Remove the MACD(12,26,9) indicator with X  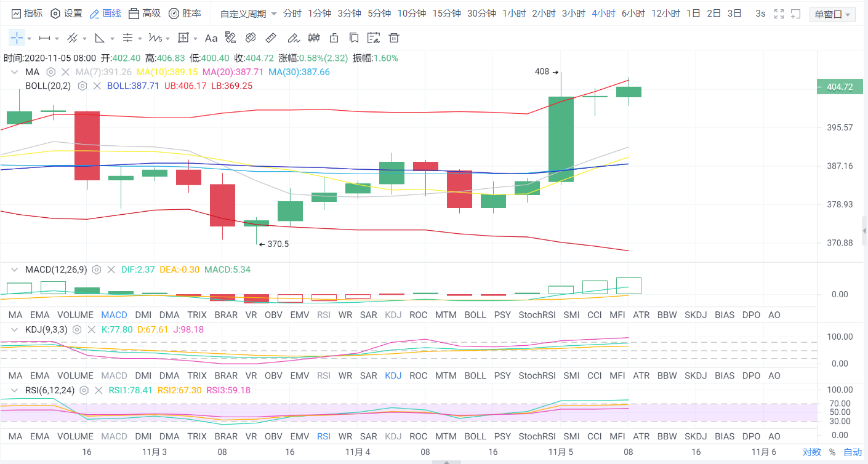coord(111,270)
